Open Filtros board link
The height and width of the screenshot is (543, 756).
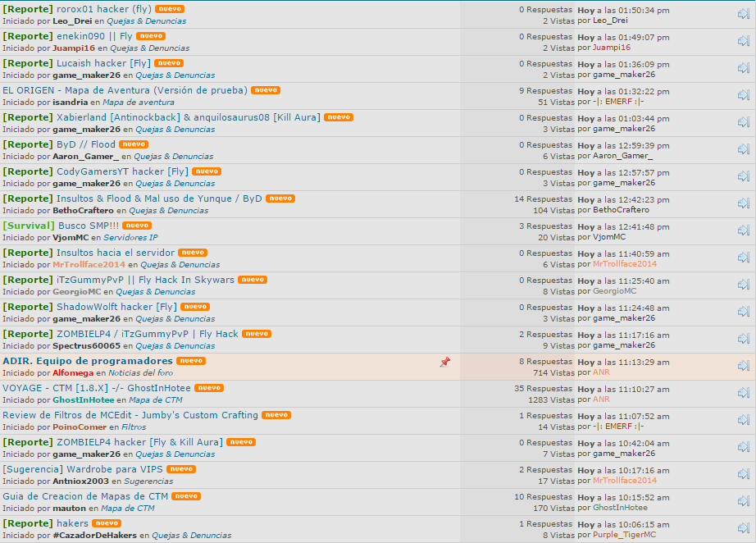pos(134,427)
